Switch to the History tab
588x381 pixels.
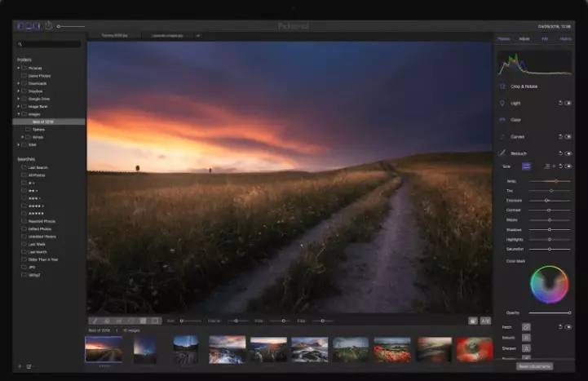[565, 38]
